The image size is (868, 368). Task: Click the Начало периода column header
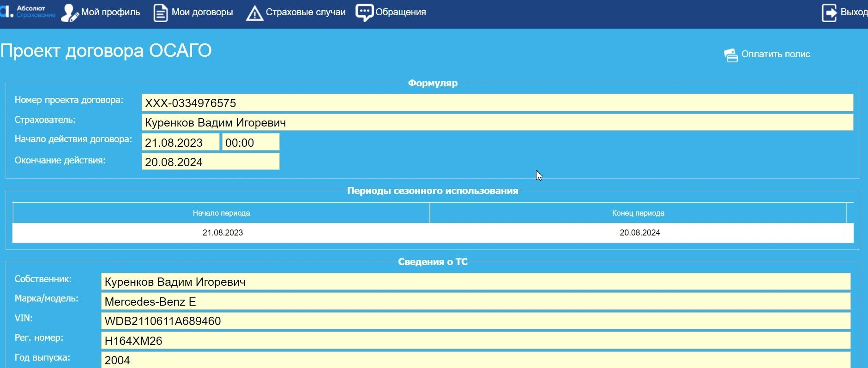[221, 213]
